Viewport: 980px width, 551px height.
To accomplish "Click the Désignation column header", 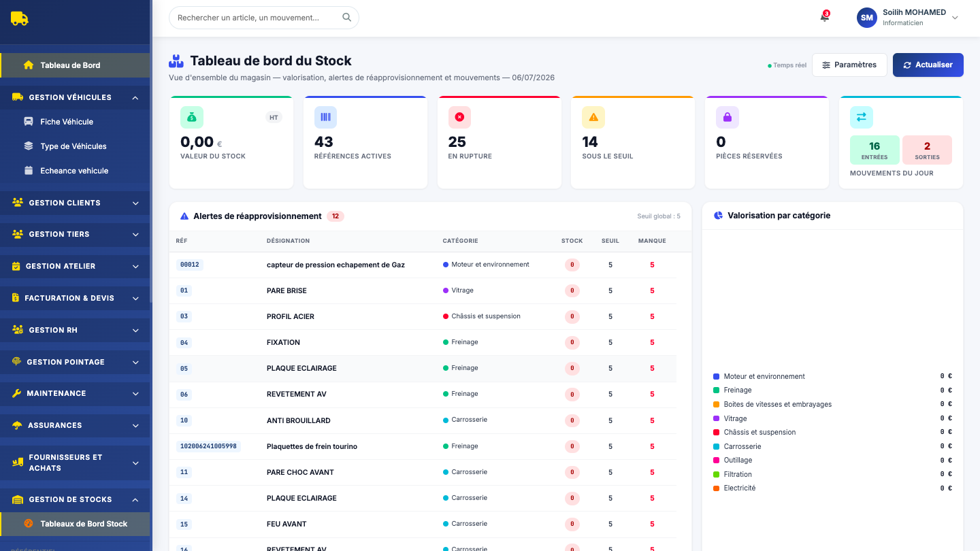I will [x=288, y=241].
